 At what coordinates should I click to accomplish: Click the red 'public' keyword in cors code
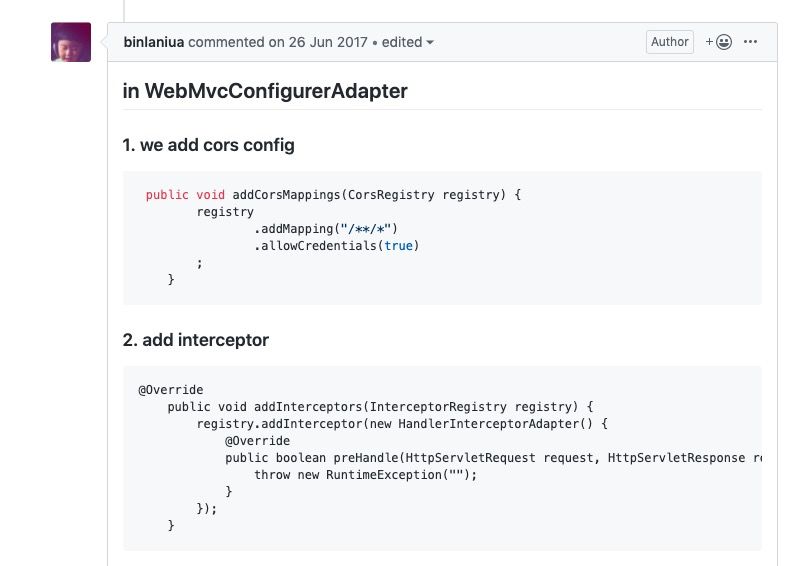tap(166, 195)
